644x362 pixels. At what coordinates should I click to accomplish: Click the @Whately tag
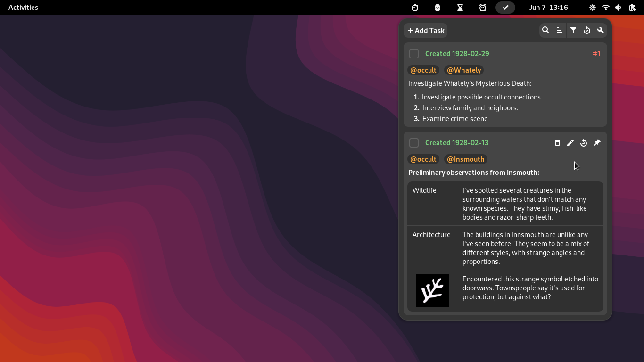pos(464,70)
